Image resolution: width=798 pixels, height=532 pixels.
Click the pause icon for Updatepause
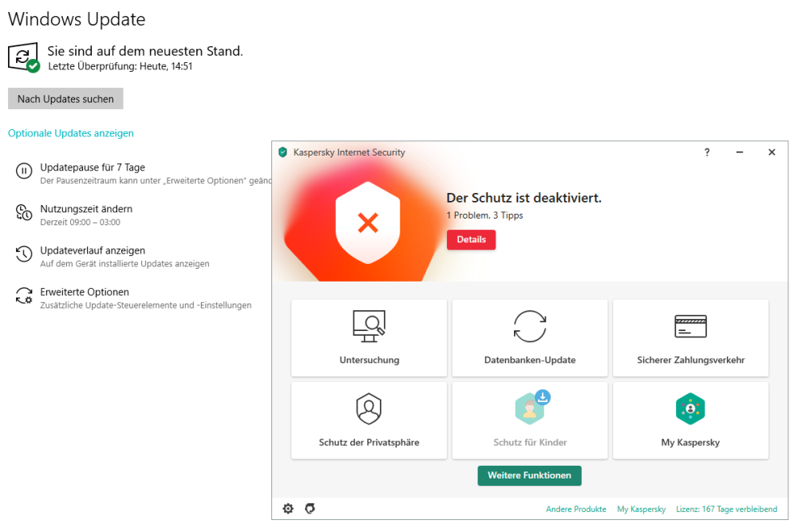click(23, 171)
